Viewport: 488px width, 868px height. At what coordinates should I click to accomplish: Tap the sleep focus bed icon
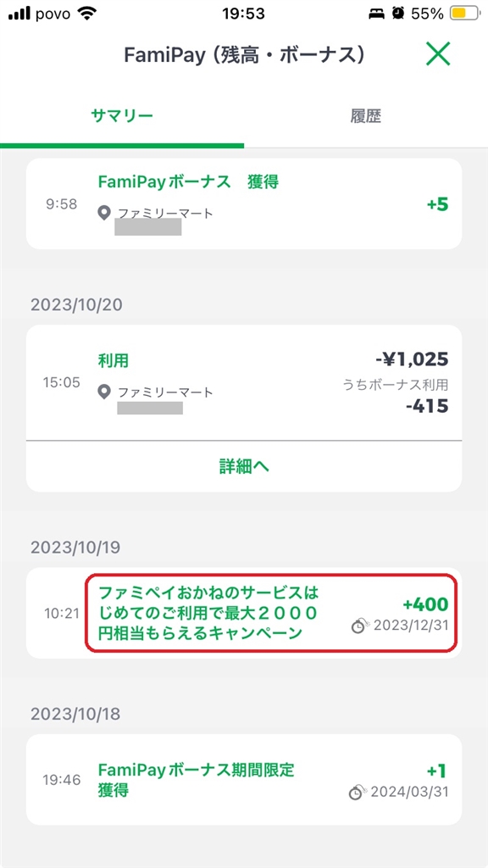[376, 14]
